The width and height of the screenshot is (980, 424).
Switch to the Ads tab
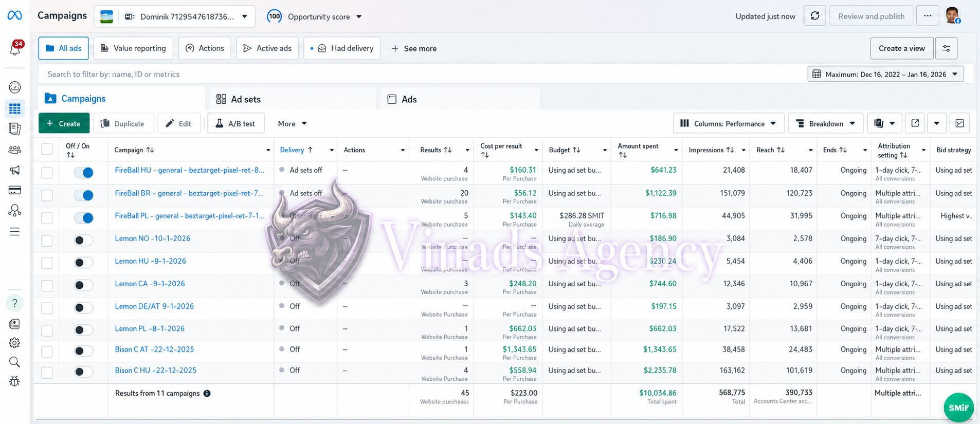[460, 99]
